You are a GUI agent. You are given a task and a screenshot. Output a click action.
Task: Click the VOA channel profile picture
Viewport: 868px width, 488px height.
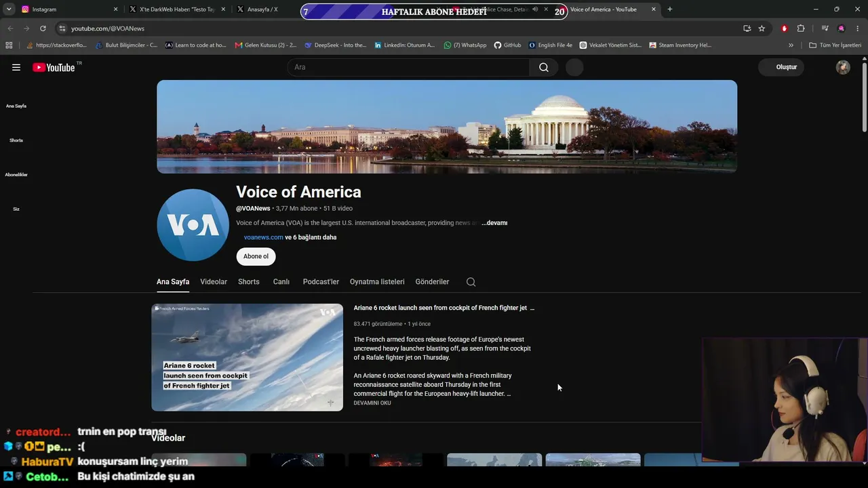point(193,225)
